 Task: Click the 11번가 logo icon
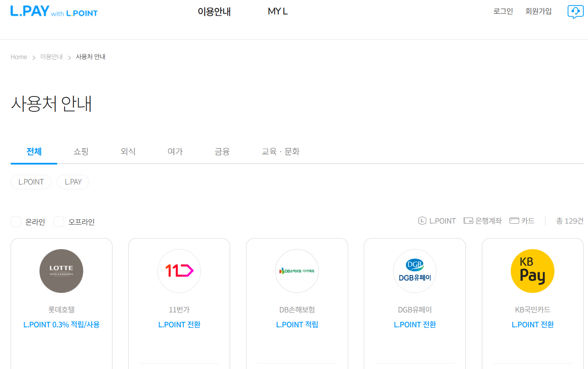[x=179, y=271]
